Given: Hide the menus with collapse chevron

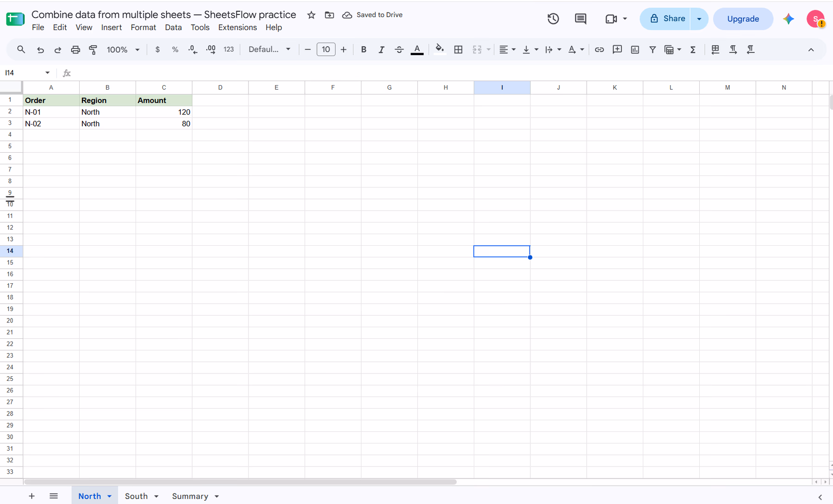Looking at the screenshot, I should [811, 50].
